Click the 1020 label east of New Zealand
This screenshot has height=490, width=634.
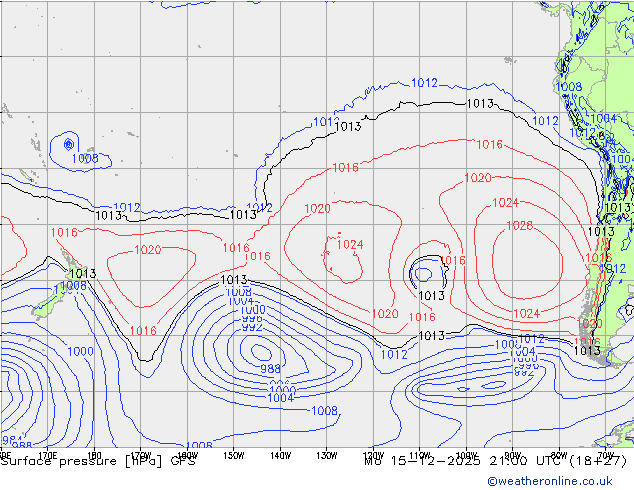point(148,249)
